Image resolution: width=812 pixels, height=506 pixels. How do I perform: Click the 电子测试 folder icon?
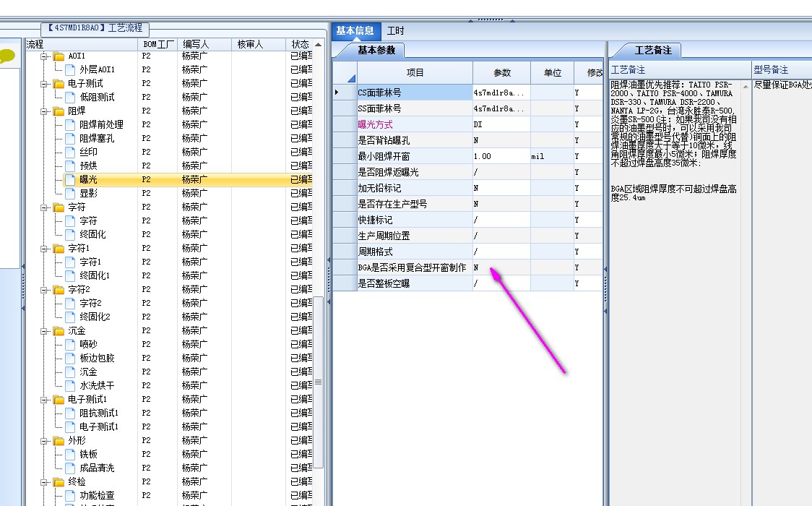coord(59,83)
